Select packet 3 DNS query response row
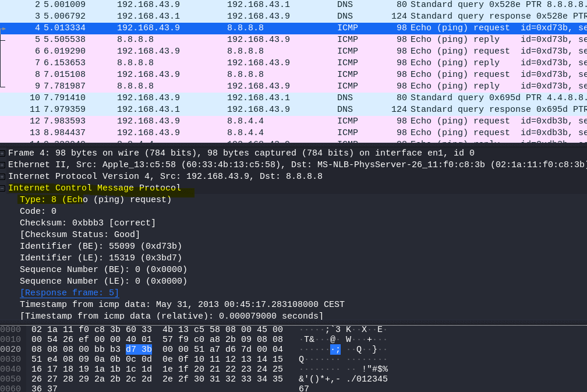The height and width of the screenshot is (392, 587). click(x=293, y=16)
